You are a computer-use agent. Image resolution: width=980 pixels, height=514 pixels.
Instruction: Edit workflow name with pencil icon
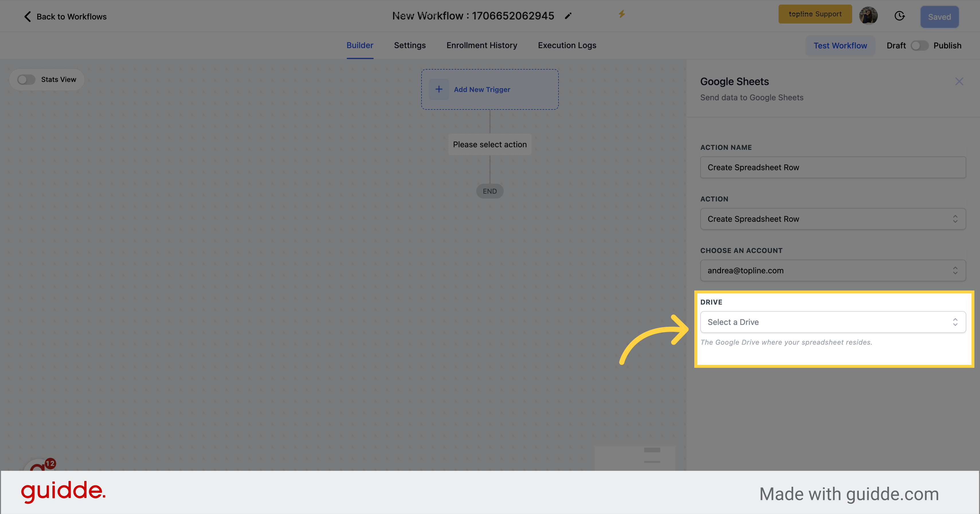(568, 15)
